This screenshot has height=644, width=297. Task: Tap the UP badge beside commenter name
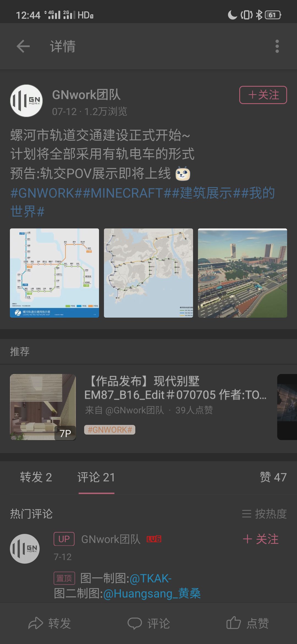point(64,539)
